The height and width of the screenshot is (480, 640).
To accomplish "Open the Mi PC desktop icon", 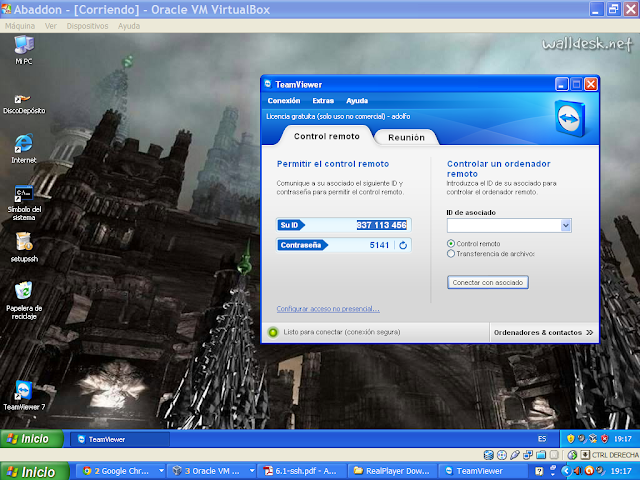I will coord(24,50).
